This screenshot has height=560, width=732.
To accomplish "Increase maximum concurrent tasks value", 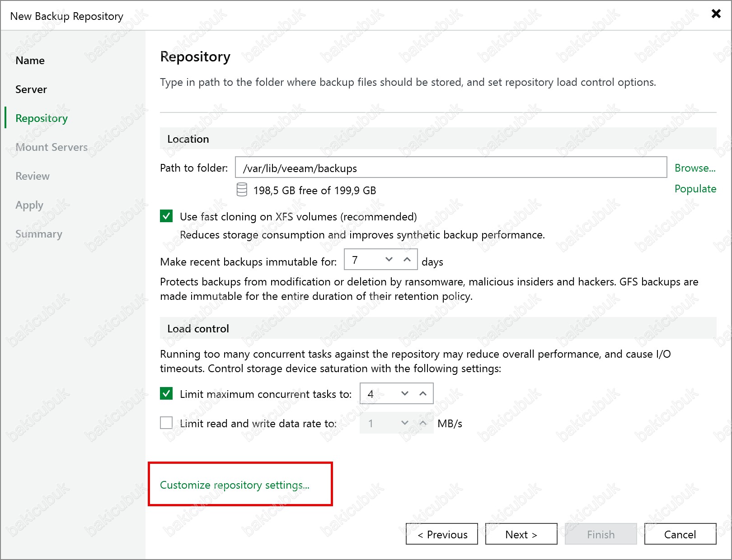I will coord(423,393).
